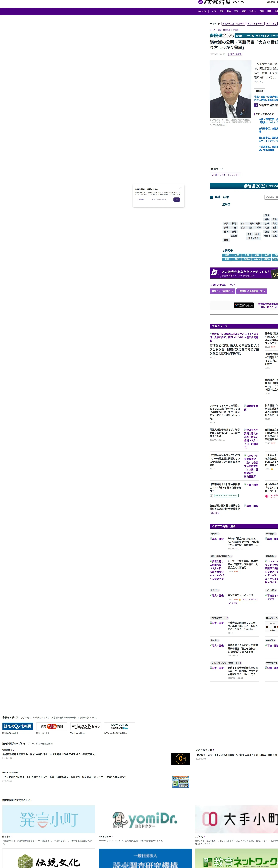Select the 自民 proportional party button
The width and height of the screenshot is (278, 868).
pos(227,255)
